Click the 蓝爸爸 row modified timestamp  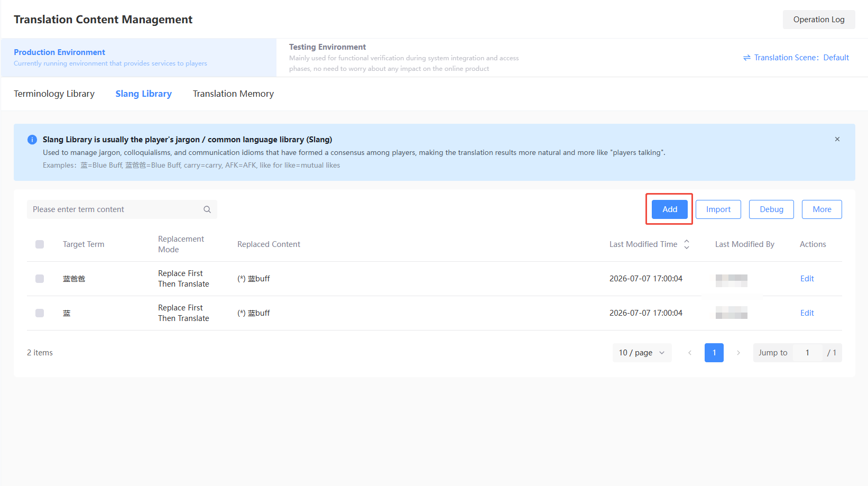(x=646, y=279)
